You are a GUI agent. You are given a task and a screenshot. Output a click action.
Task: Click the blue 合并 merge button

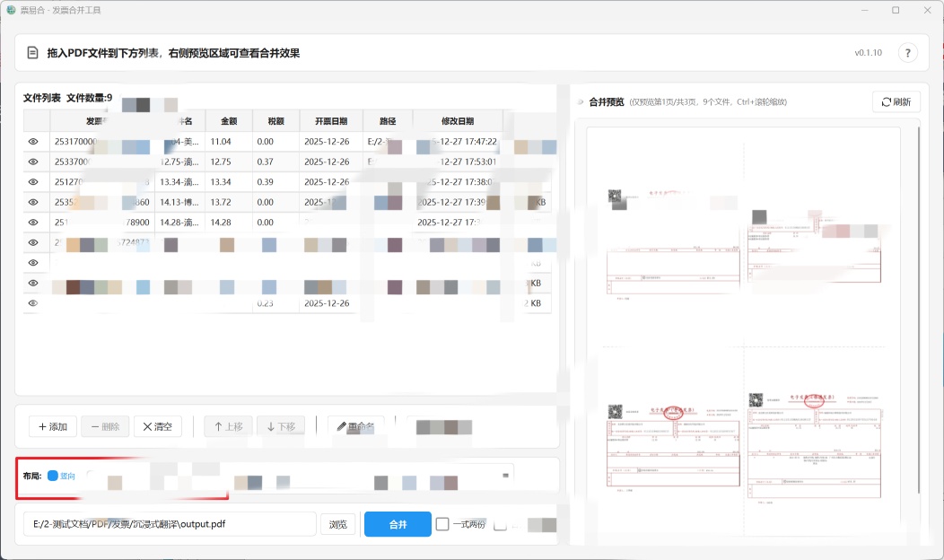(398, 524)
